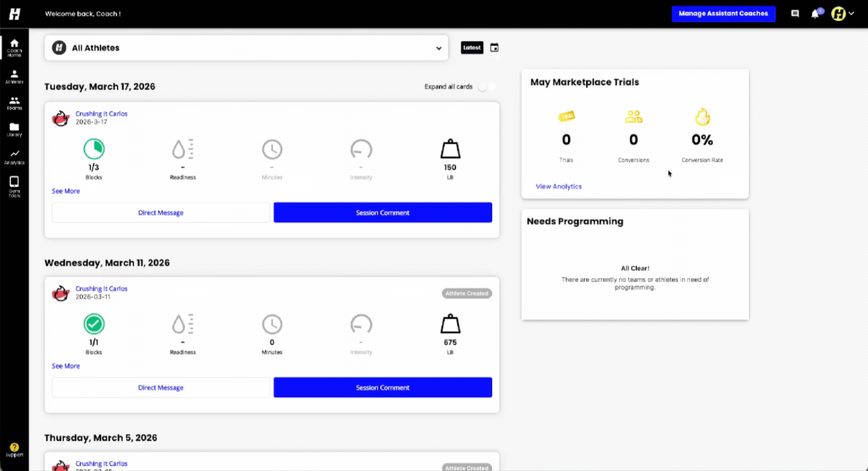The width and height of the screenshot is (868, 471).
Task: Click the All Clear! message
Action: pos(635,268)
